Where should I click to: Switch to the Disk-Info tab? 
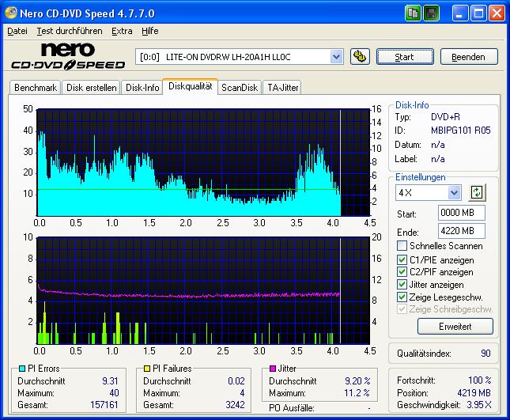click(142, 88)
